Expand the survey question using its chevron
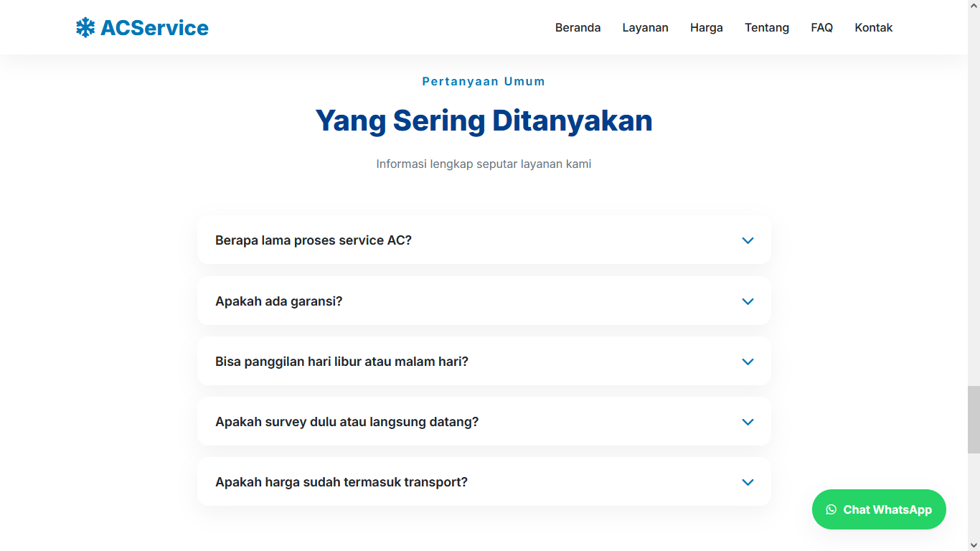Screen dimensions: 980x551 coord(748,422)
